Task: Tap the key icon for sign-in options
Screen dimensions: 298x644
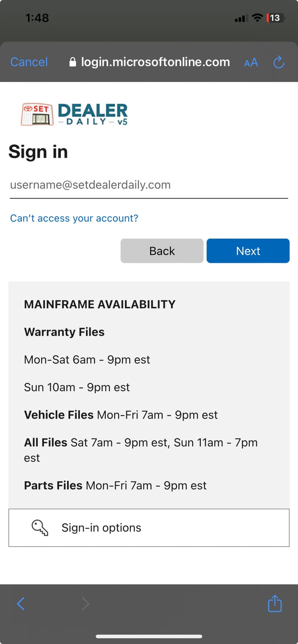Action: point(40,528)
